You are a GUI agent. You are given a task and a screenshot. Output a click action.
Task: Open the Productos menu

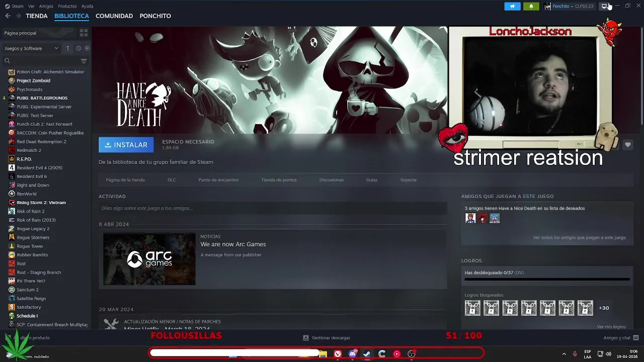[x=67, y=6]
